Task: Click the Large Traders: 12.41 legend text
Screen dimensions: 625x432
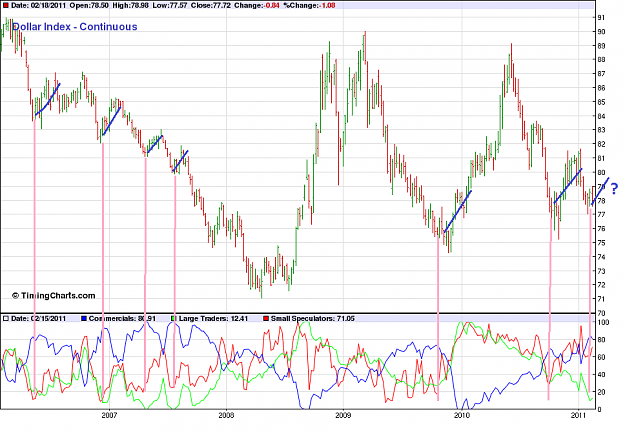Action: [213, 318]
